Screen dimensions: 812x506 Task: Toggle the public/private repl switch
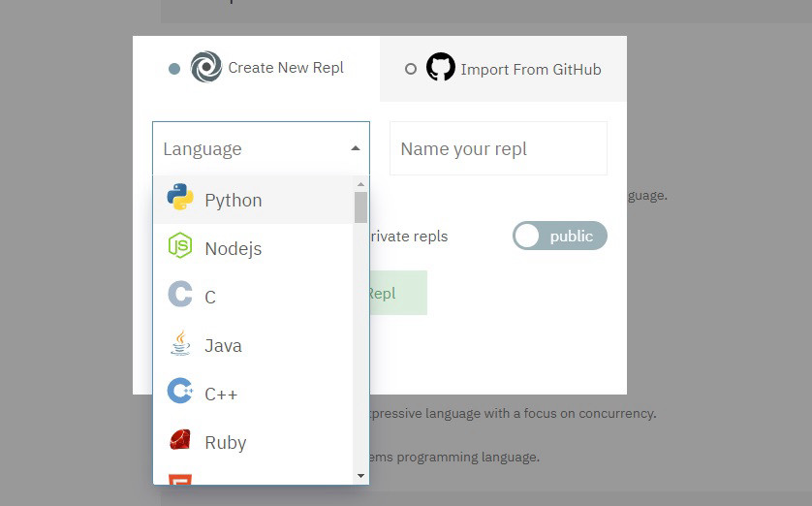(x=560, y=236)
